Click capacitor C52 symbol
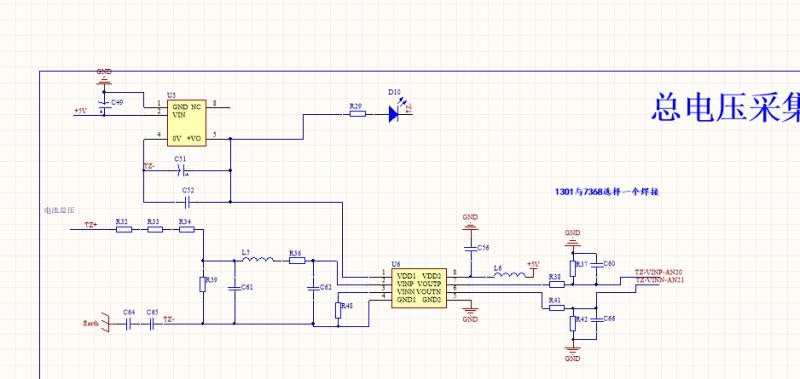 187,202
